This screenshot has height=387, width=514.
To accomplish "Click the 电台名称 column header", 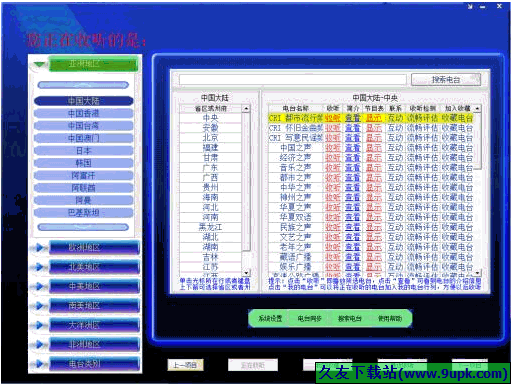I will (296, 108).
